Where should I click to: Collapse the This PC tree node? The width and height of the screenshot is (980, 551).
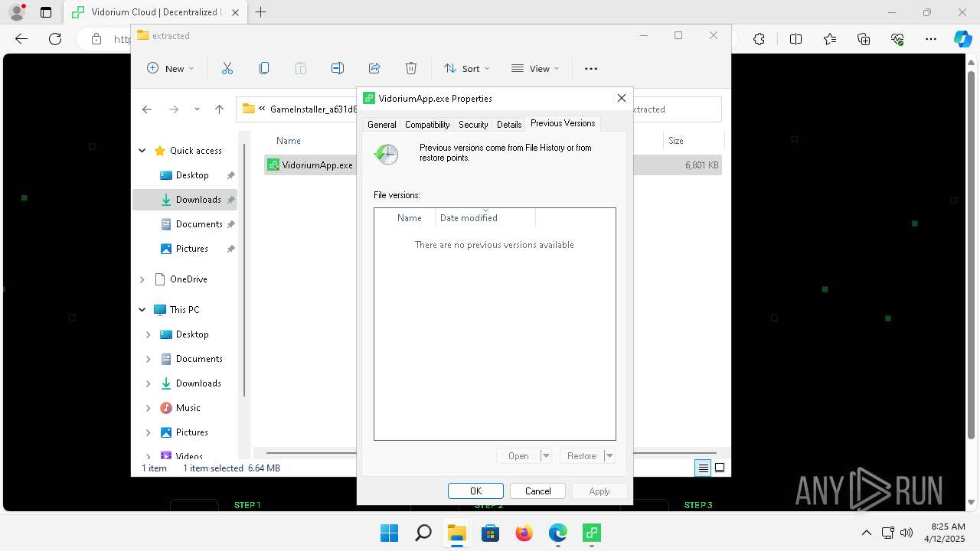pos(142,310)
